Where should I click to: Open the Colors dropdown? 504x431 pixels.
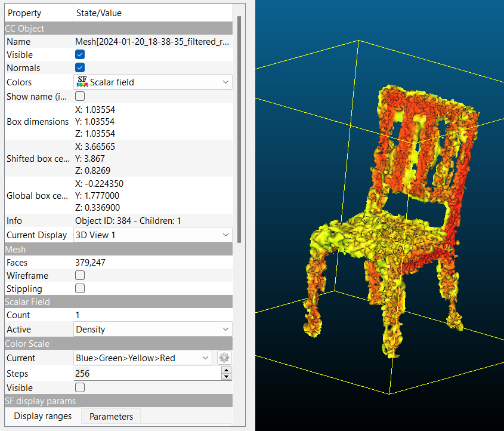[x=153, y=82]
